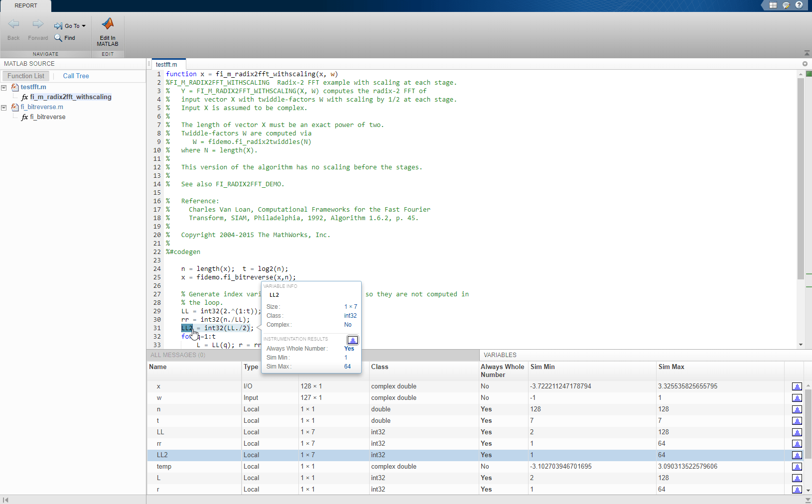Click histogram icon in the n row
Screen dimensions: 812x504
point(797,409)
